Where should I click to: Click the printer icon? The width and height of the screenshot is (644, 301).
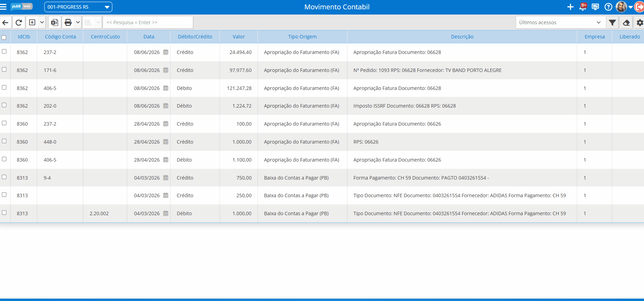[x=68, y=22]
